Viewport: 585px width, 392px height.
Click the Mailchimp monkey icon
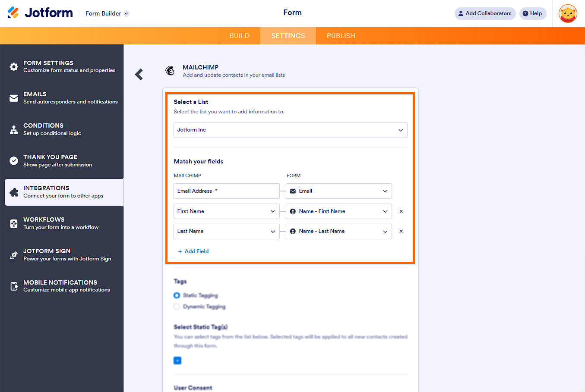click(x=170, y=71)
